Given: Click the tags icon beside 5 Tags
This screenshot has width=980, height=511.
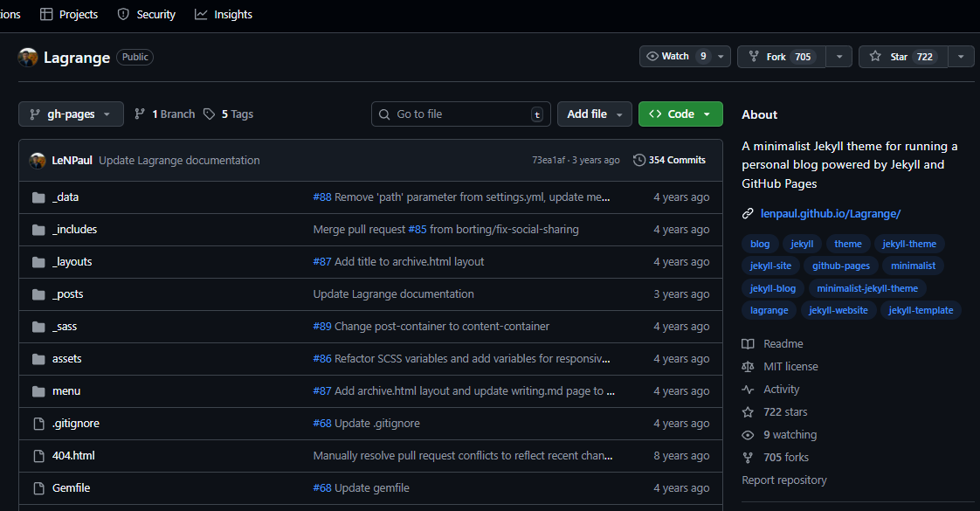Looking at the screenshot, I should tap(209, 114).
